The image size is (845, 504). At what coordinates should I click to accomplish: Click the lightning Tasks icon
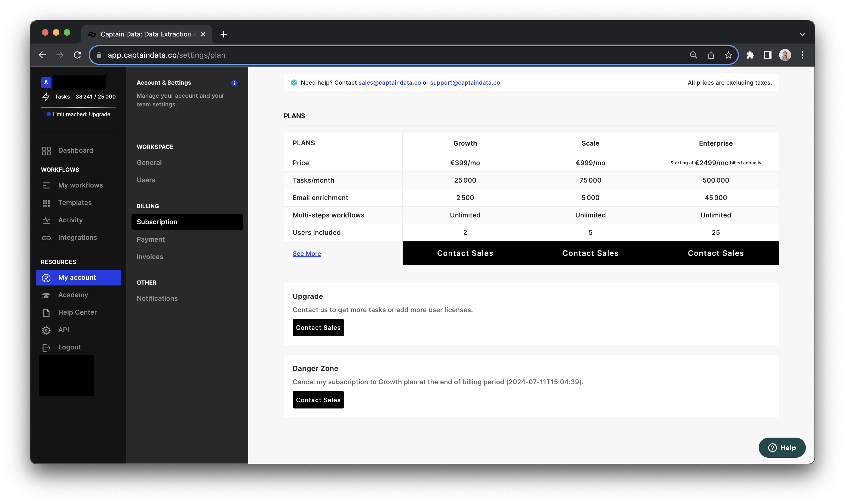(x=46, y=96)
